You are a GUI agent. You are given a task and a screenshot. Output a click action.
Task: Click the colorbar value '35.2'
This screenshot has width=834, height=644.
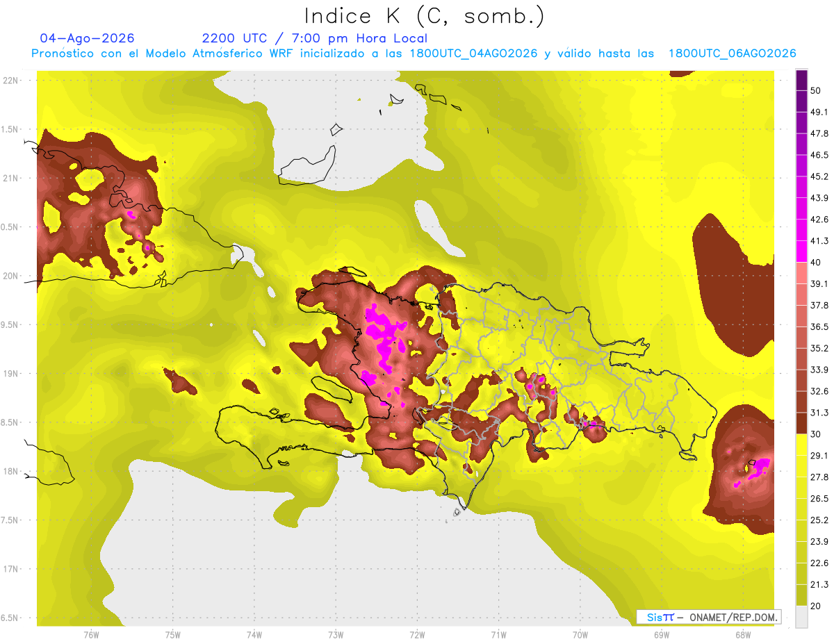819,348
